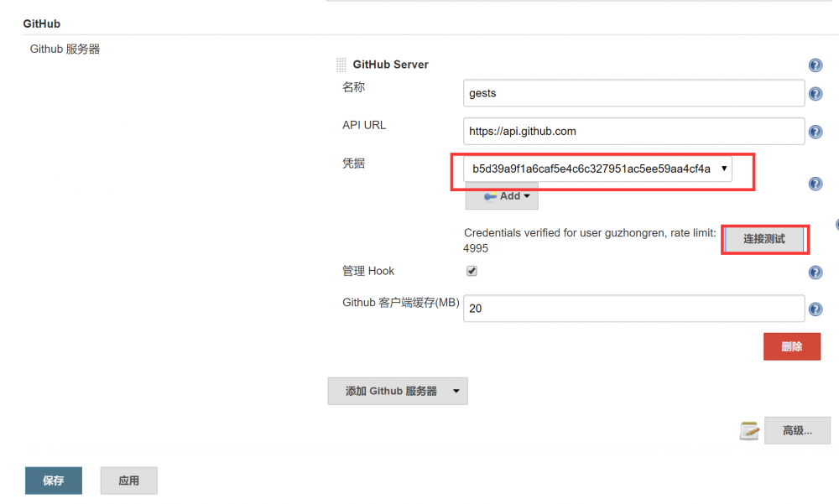839x504 pixels.
Task: Click the Github 客户端缓存 value field
Action: [x=633, y=309]
